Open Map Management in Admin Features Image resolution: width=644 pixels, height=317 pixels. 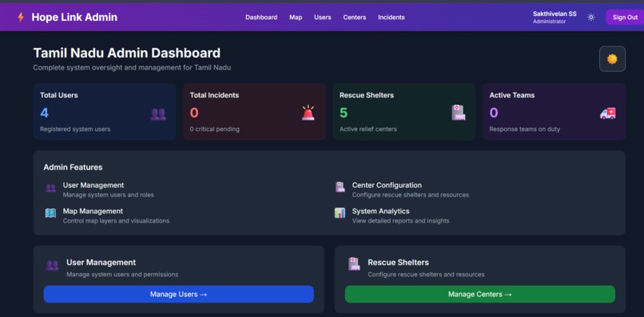coord(93,211)
